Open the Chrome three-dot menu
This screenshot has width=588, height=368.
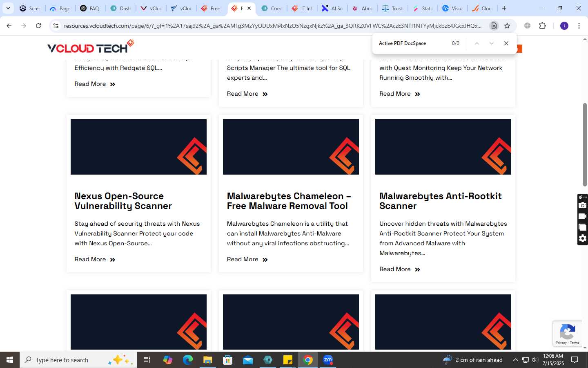579,26
